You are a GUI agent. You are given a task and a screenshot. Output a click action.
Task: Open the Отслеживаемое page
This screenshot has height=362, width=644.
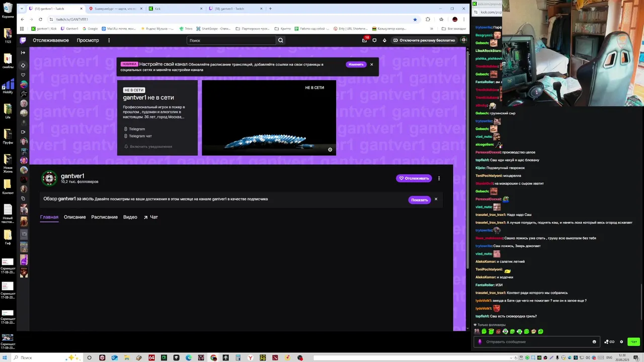click(51, 40)
